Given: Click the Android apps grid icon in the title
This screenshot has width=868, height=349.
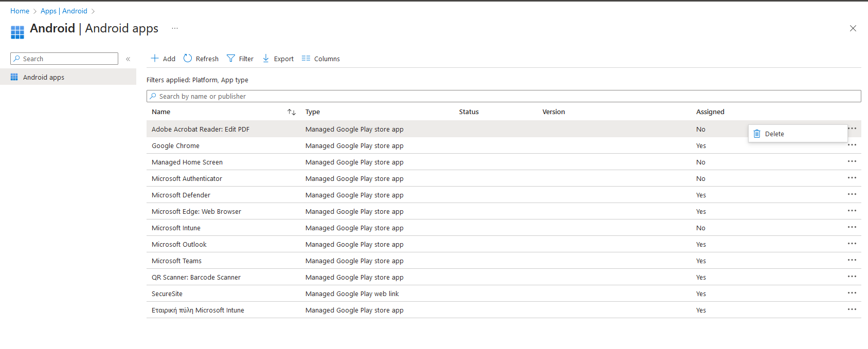Looking at the screenshot, I should (x=17, y=32).
